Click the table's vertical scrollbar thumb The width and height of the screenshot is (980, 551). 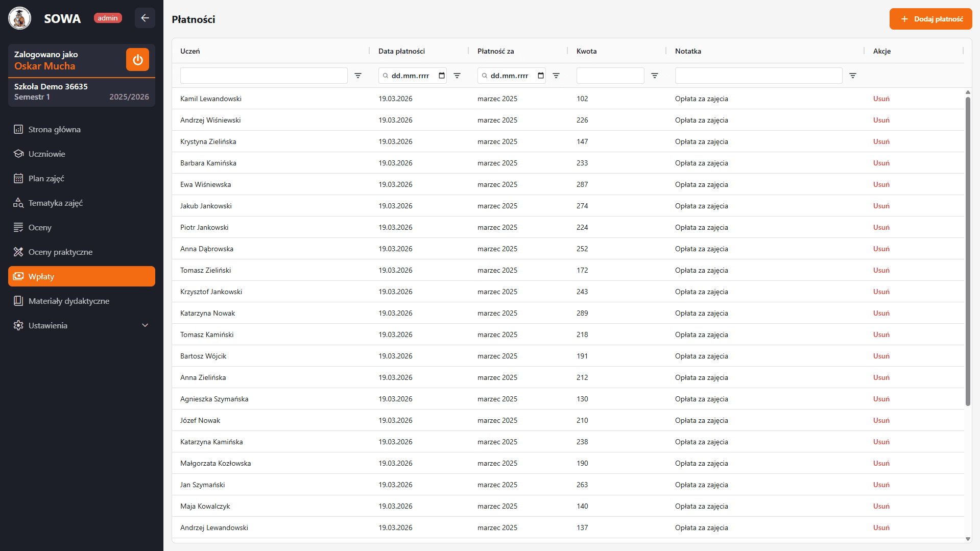point(967,250)
